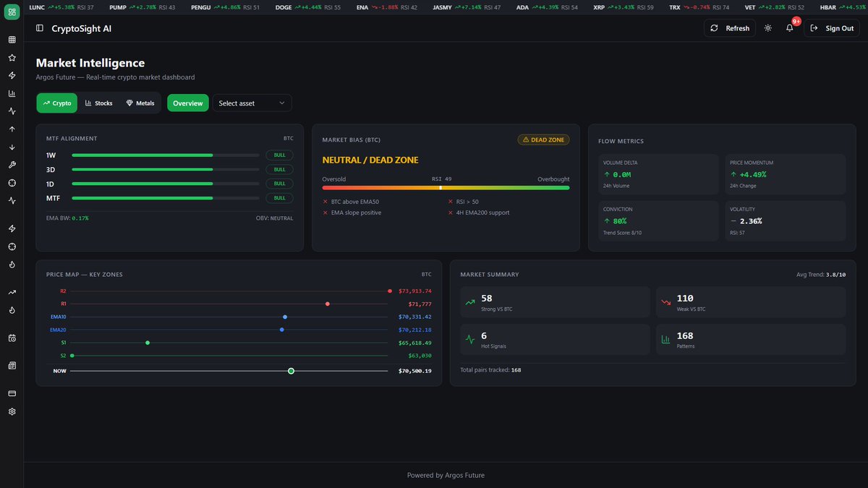Click the lightning bolt icon below the star

click(12, 75)
